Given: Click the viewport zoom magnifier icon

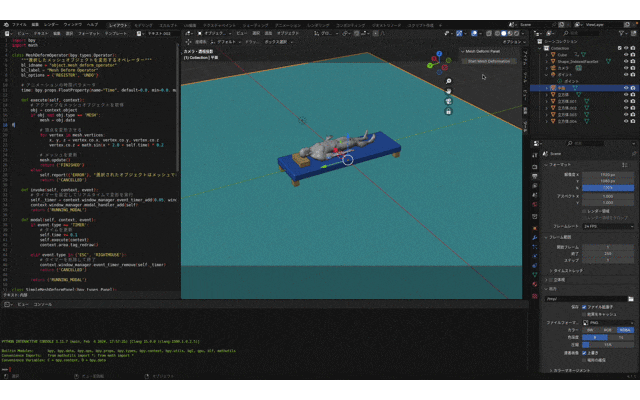Looking at the screenshot, I should [448, 81].
